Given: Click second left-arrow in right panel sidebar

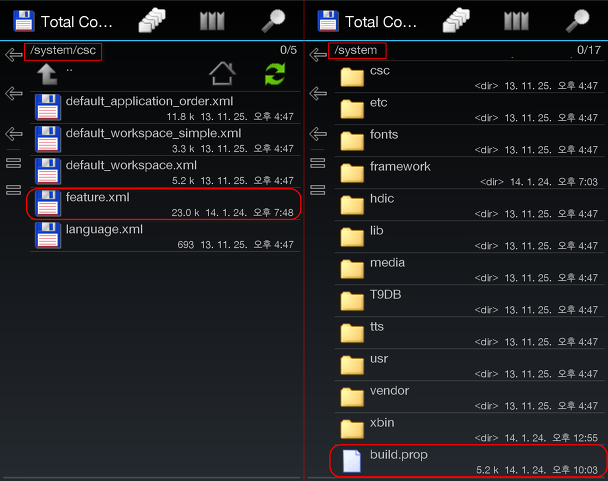Looking at the screenshot, I should (318, 93).
